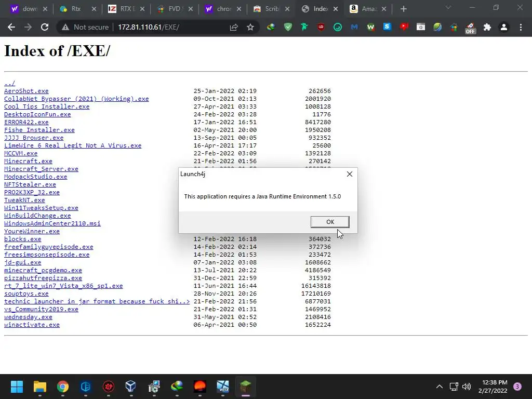Open the parent directory ../ link

pos(9,83)
